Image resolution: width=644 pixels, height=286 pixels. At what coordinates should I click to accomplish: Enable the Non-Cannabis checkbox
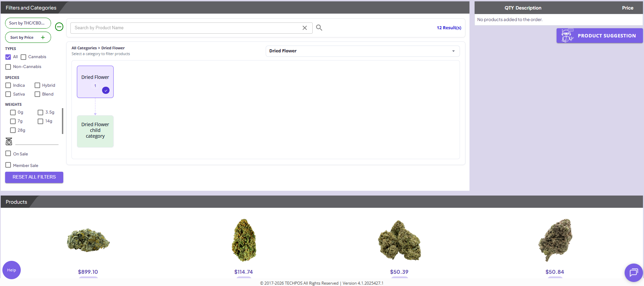[8, 67]
